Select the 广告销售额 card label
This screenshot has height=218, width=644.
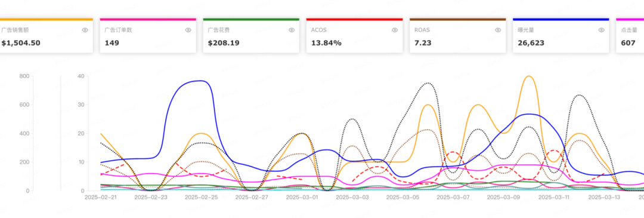pyautogui.click(x=15, y=30)
